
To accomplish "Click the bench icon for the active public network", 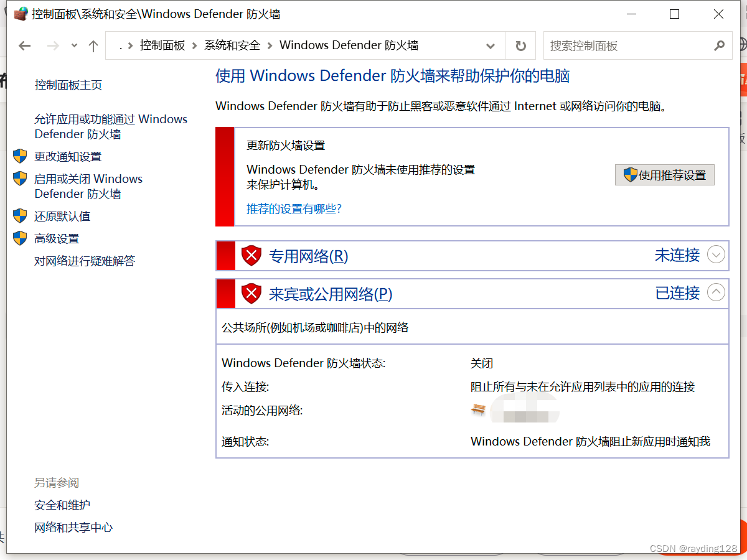I will click(478, 409).
